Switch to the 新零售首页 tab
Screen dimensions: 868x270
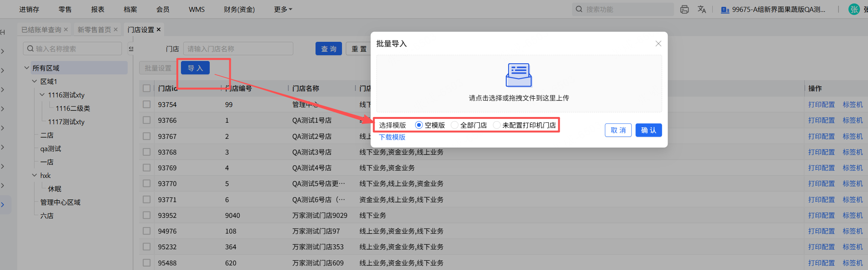94,30
